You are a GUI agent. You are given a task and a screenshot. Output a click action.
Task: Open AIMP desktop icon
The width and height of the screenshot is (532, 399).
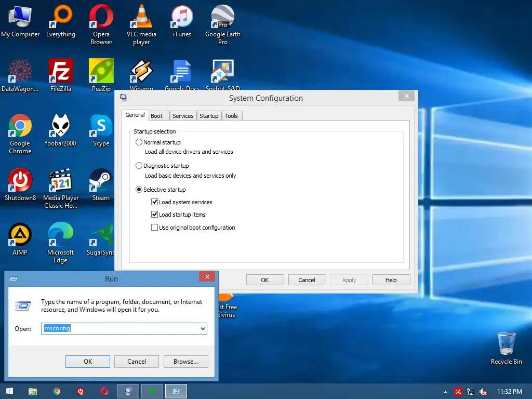20,239
